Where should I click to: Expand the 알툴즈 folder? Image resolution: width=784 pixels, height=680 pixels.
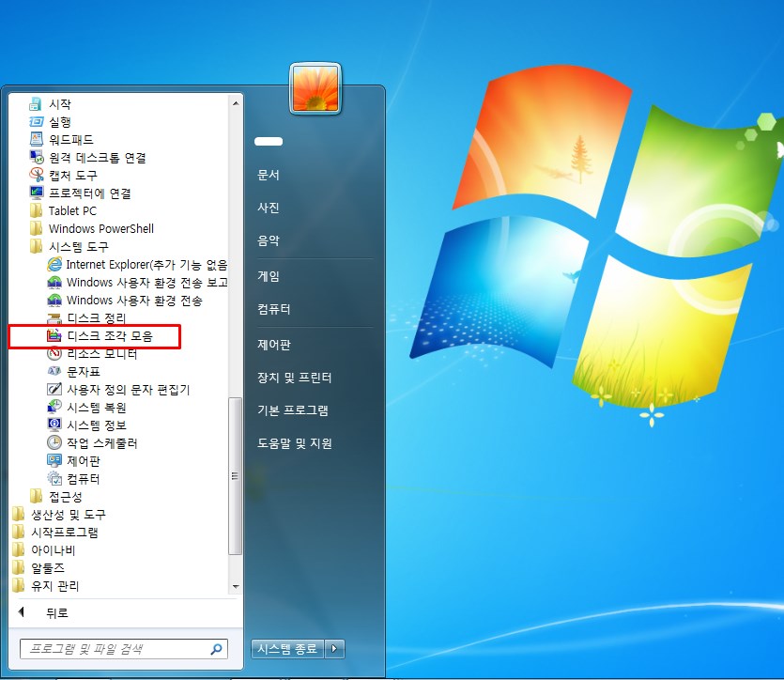coord(38,568)
